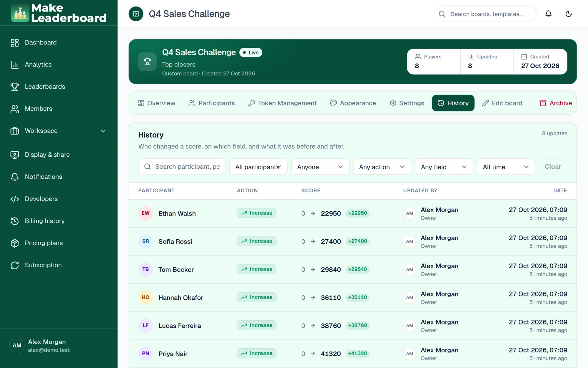Screen dimensions: 588x368
Task: Click the trophy icon on the board banner
Action: [x=147, y=62]
